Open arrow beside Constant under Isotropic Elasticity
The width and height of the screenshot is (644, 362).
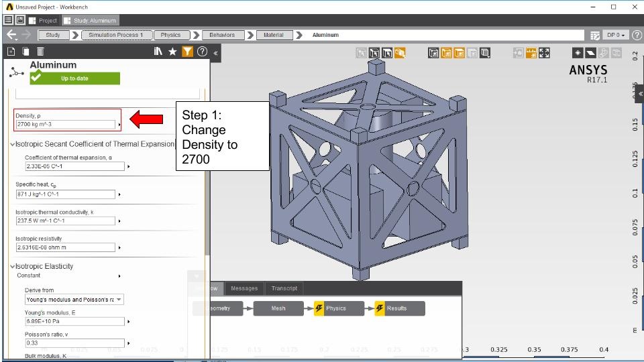tap(119, 276)
